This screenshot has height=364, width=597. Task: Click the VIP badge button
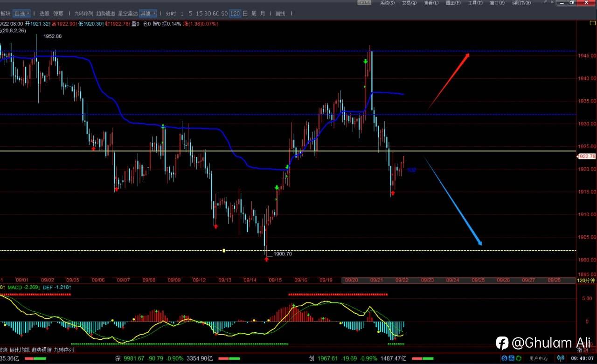(364, 3)
